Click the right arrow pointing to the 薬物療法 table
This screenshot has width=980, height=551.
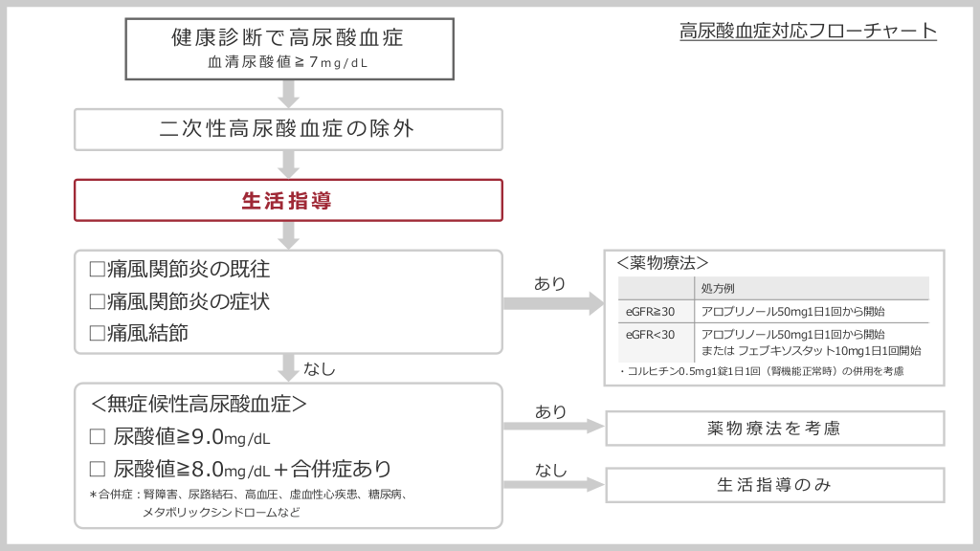[x=550, y=303]
